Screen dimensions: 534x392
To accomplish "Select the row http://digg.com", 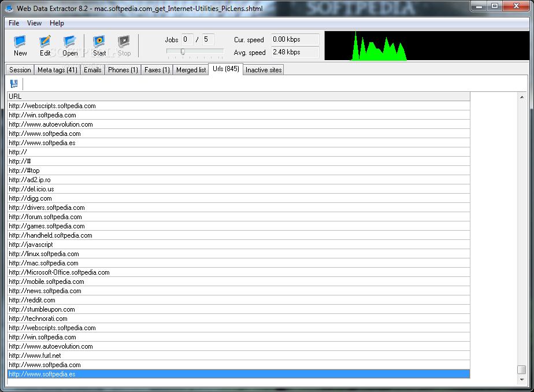I will click(239, 198).
